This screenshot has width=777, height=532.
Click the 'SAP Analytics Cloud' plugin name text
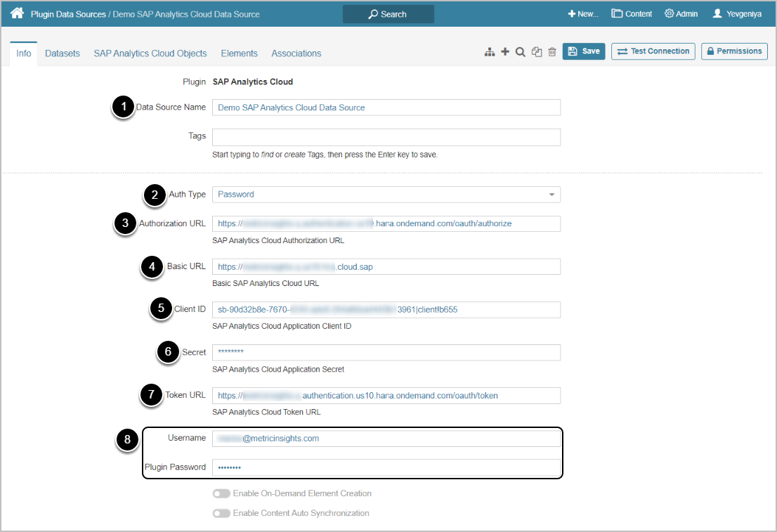coord(253,82)
